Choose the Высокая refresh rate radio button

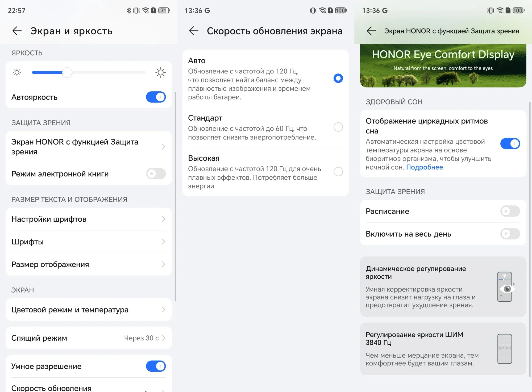[x=338, y=172]
